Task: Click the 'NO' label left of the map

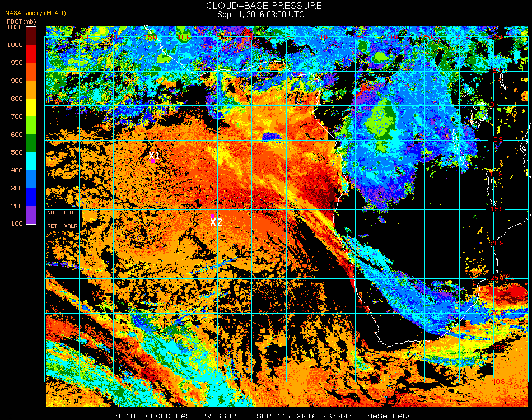Action: (50, 213)
